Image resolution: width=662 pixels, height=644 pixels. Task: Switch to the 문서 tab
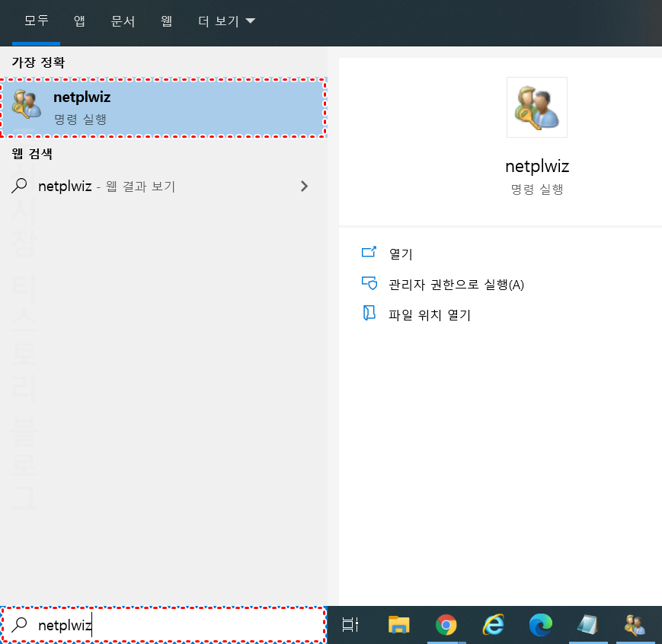[x=123, y=21]
